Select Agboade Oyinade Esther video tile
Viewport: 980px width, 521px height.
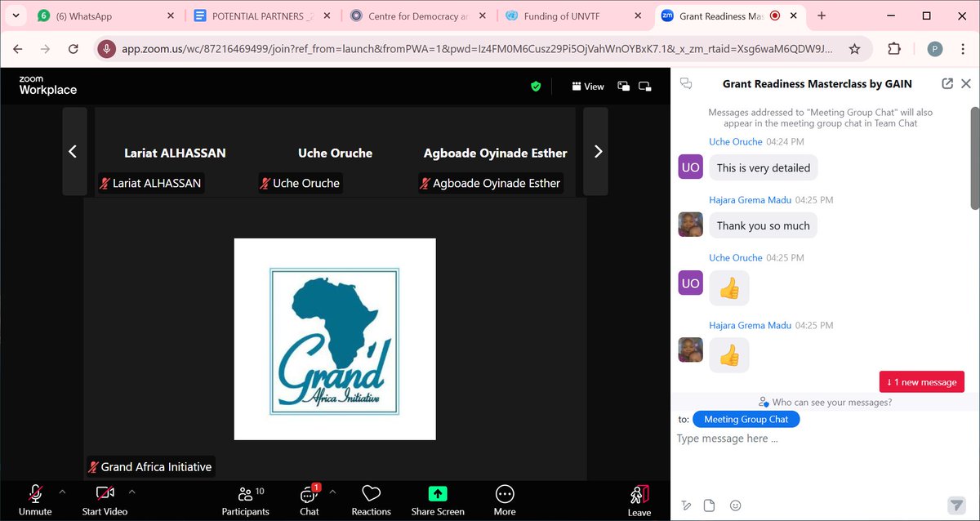(x=495, y=152)
